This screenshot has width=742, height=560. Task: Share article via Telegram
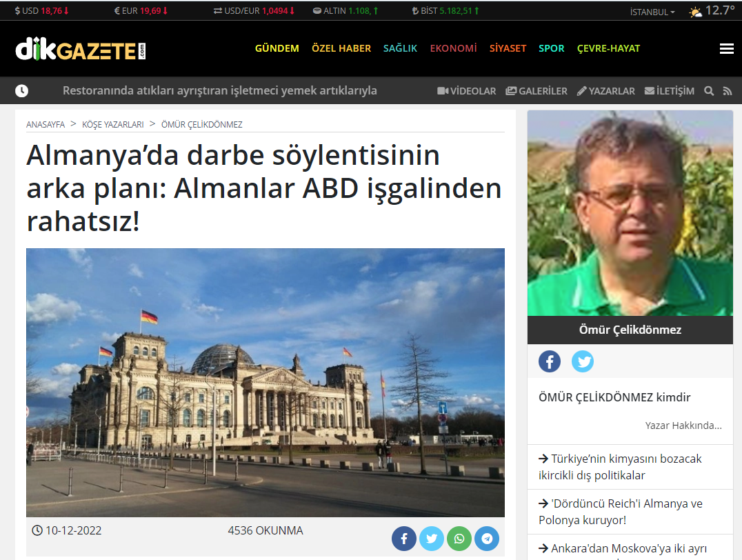tap(487, 539)
